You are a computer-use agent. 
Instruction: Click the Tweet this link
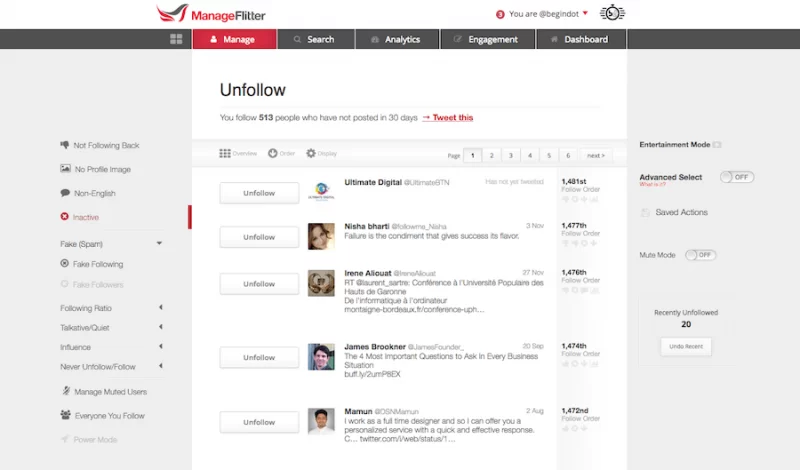point(448,117)
